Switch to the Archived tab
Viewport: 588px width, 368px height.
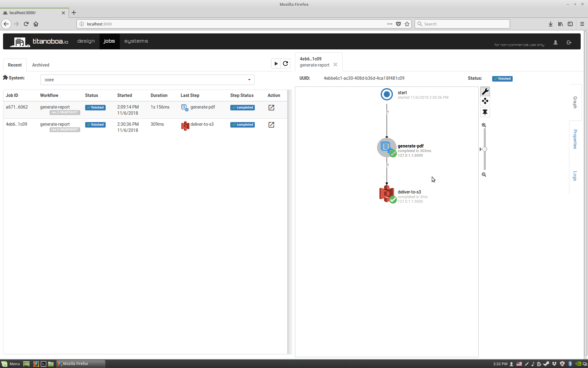tap(40, 65)
